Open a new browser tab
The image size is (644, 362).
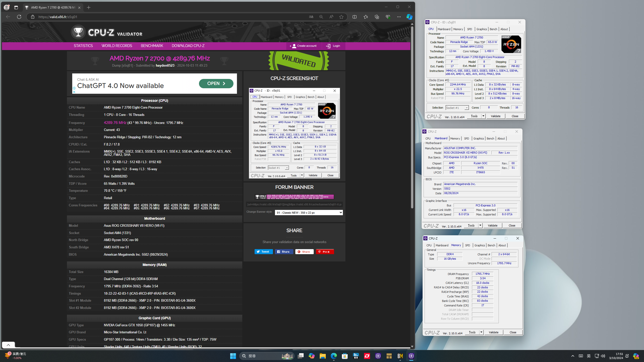(x=89, y=8)
